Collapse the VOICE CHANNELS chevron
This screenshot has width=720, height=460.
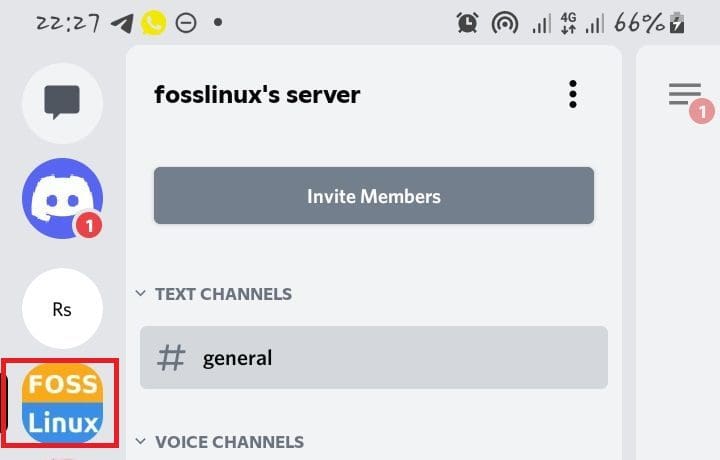coord(140,442)
